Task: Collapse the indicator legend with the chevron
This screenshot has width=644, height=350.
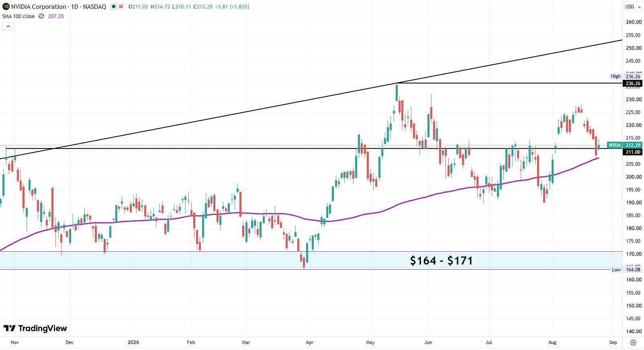Action: 8,26
